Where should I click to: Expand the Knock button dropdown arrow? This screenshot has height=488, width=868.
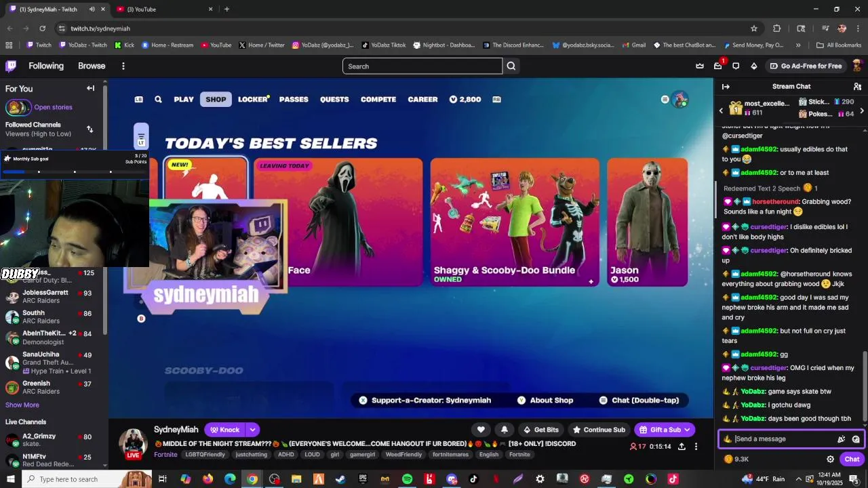click(x=252, y=430)
